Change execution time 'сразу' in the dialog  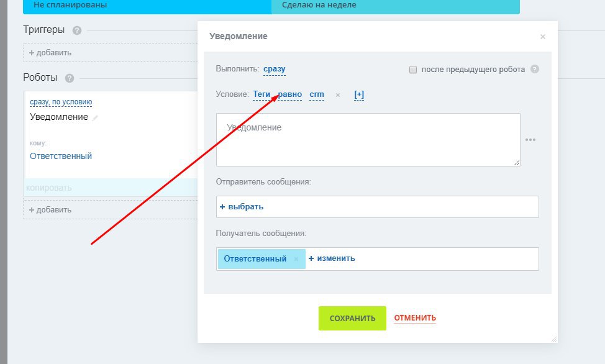click(x=275, y=69)
